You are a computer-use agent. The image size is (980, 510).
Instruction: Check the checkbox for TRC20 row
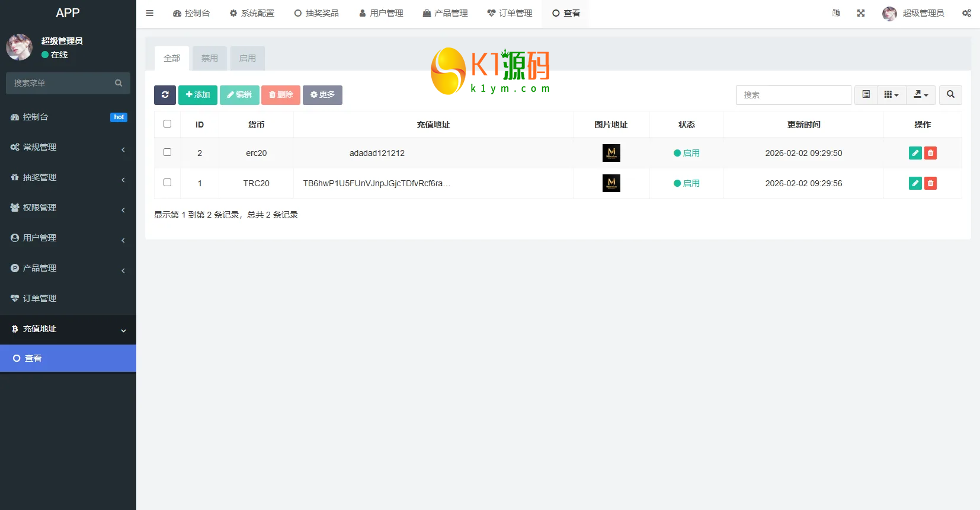167,183
